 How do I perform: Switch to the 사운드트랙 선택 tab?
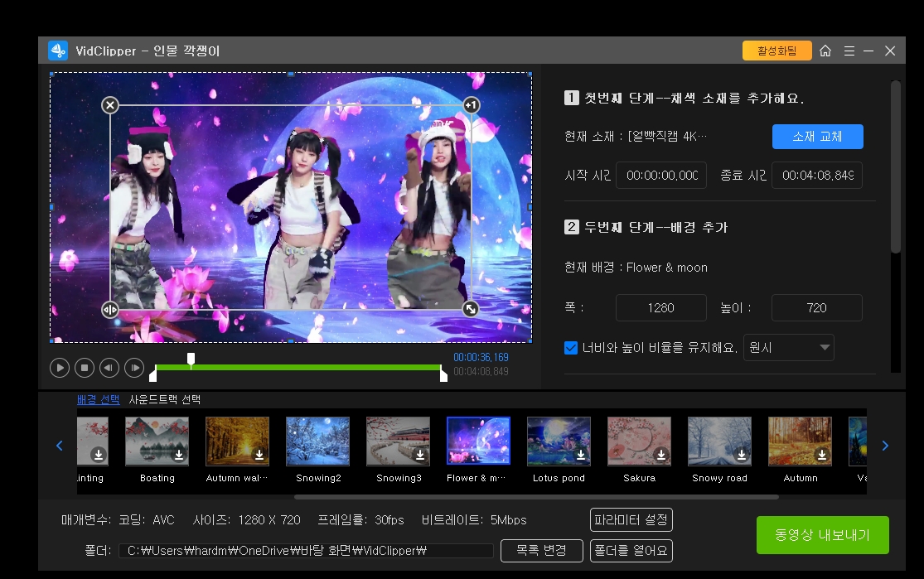164,399
